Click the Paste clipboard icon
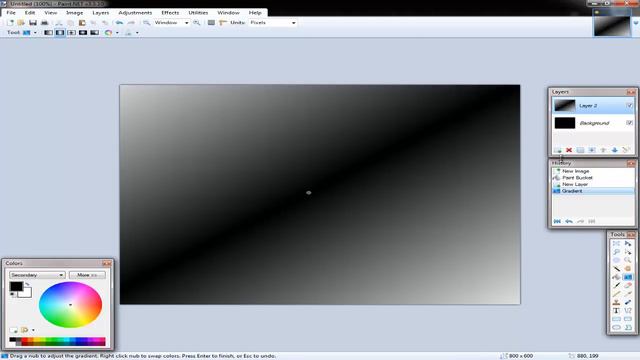 point(82,23)
